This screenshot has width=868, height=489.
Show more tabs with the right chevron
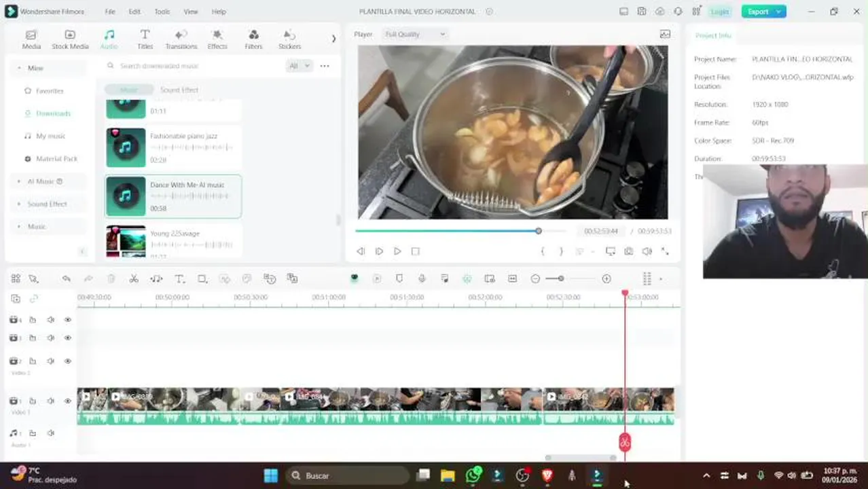click(333, 39)
